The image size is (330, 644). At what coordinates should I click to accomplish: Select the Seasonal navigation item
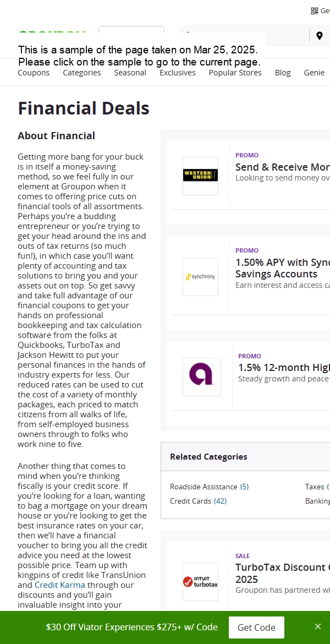click(x=130, y=73)
